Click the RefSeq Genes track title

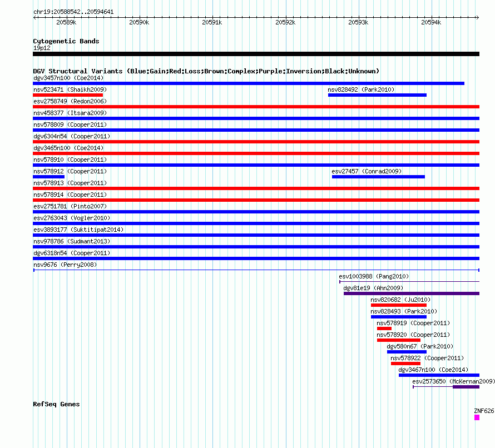(x=56, y=404)
